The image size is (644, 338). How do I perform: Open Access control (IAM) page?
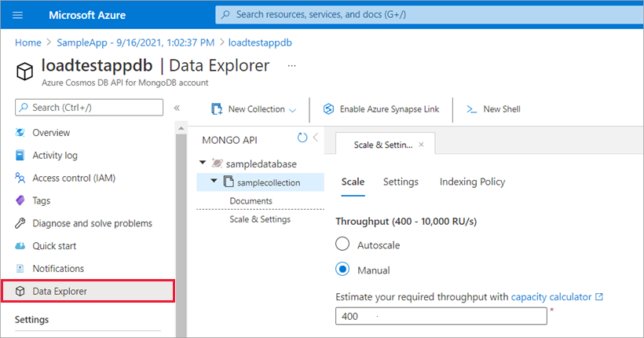[x=74, y=178]
